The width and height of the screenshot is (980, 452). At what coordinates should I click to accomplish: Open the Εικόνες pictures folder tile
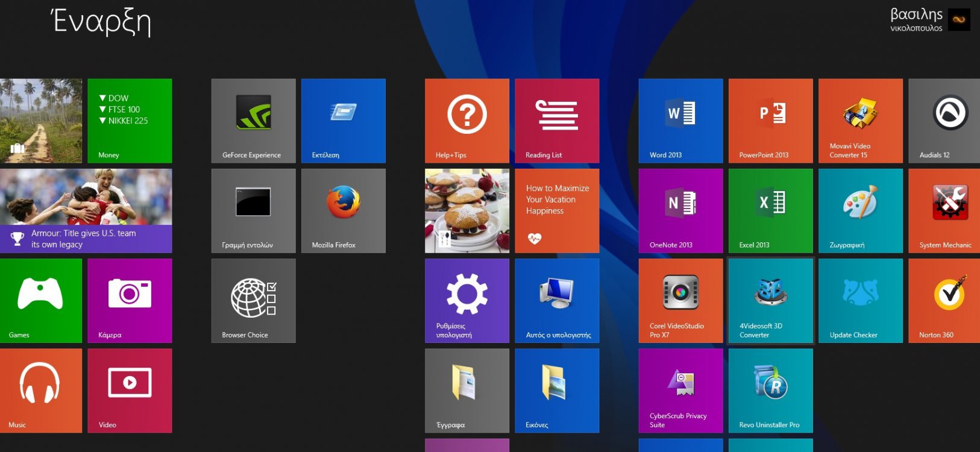coord(557,391)
